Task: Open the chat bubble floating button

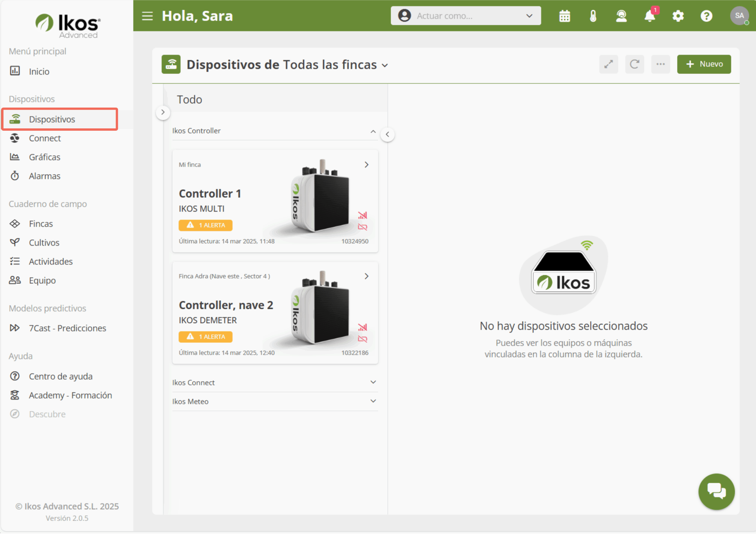Action: coord(716,491)
